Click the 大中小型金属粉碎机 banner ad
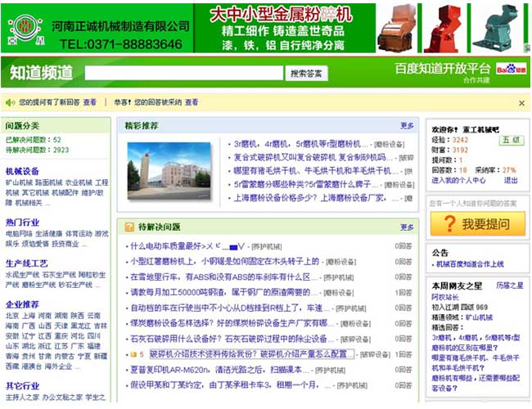Screen dimensions: 532x409 pyautogui.click(x=282, y=15)
